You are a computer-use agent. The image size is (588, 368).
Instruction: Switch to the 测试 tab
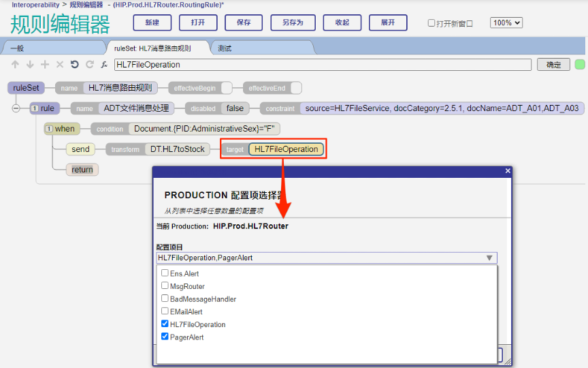coord(225,48)
